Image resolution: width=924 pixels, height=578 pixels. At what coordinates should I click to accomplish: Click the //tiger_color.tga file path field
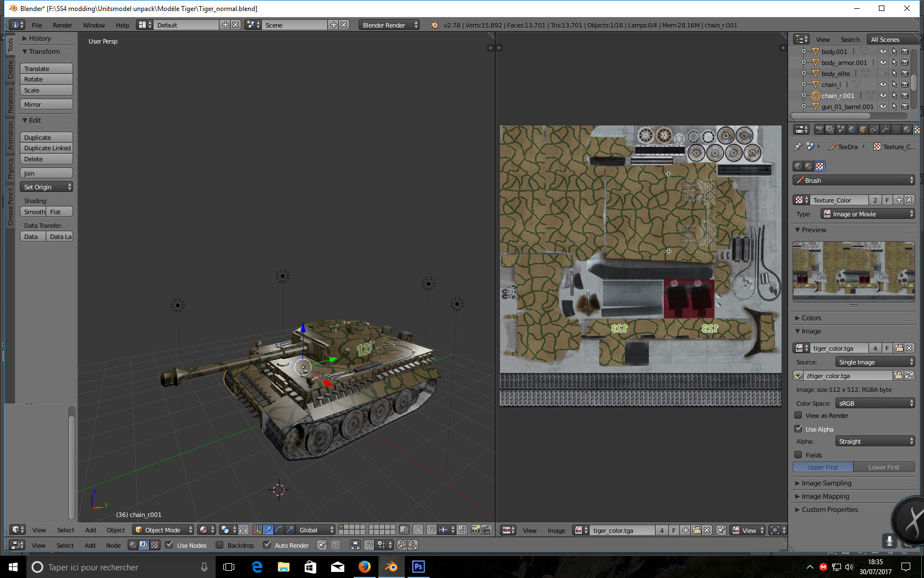pyautogui.click(x=847, y=375)
